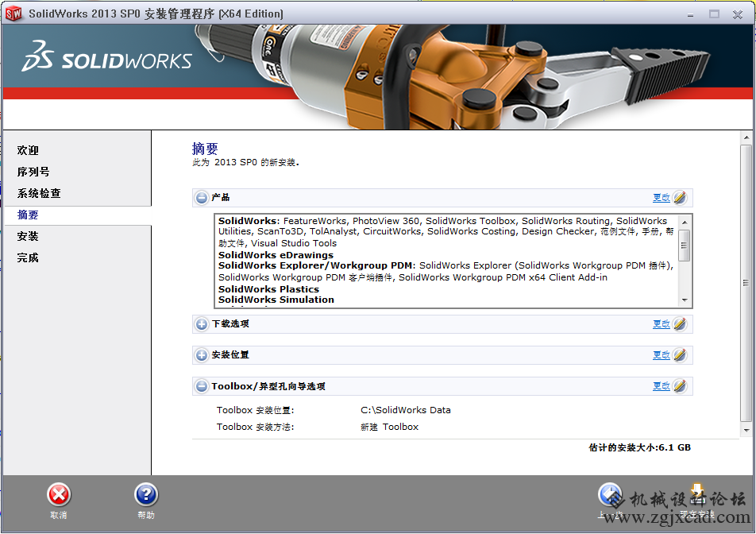This screenshot has height=534, width=756.
Task: Click '此为 2013 SP0 的新安装' subtitle
Action: click(x=245, y=163)
